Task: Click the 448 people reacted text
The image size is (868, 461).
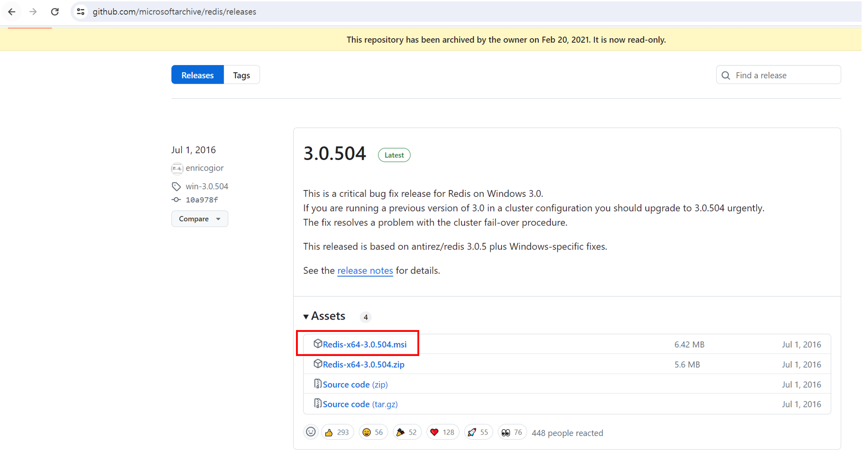Action: (567, 433)
